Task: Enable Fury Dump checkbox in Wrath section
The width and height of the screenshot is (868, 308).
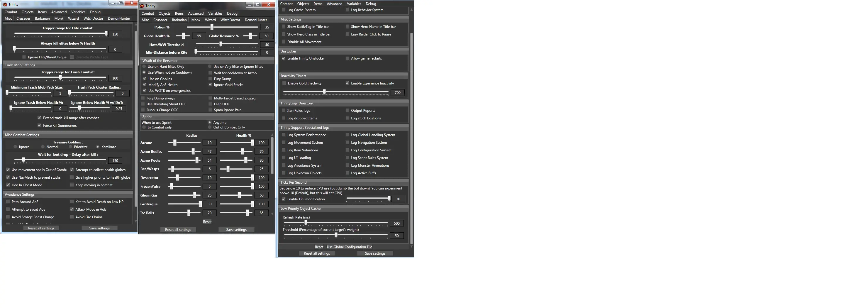Action: tap(210, 79)
